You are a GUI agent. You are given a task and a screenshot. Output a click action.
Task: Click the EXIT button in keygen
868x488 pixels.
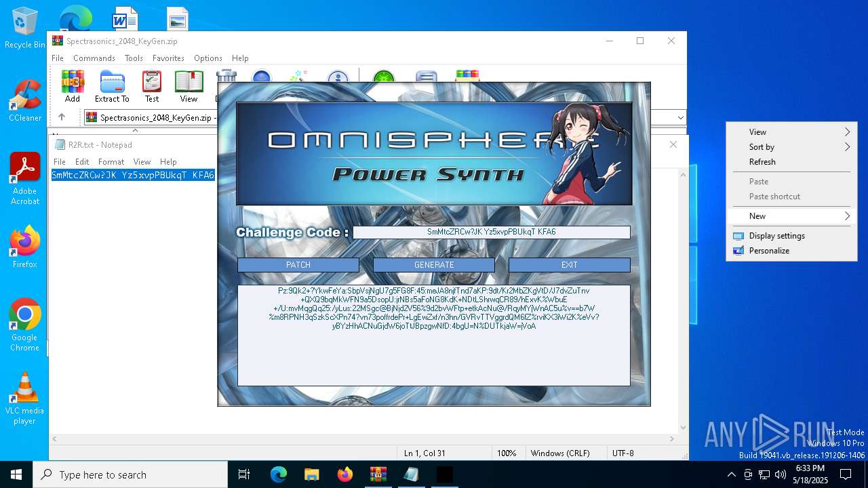click(x=570, y=265)
